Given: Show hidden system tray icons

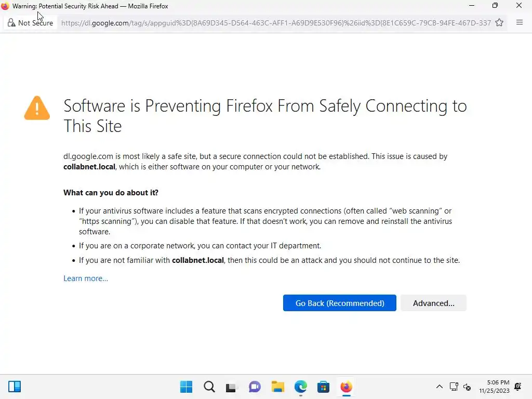Looking at the screenshot, I should [439, 387].
